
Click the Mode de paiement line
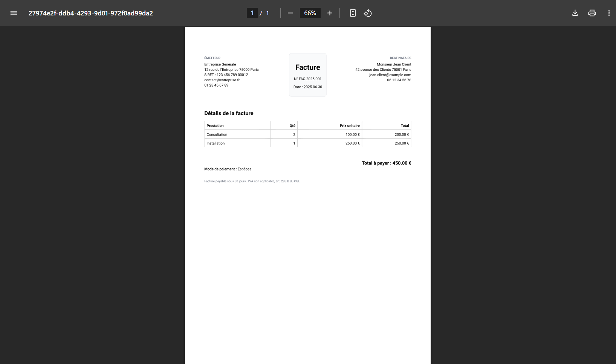[228, 169]
